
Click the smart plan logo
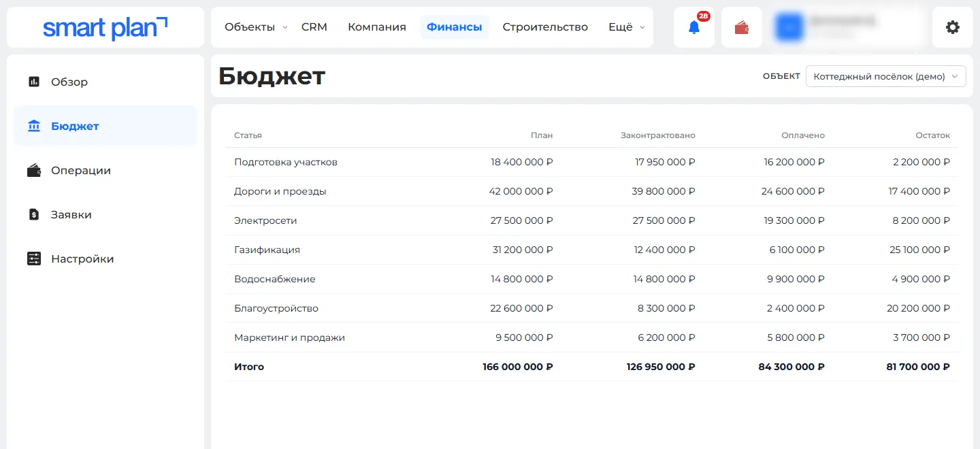(x=105, y=28)
